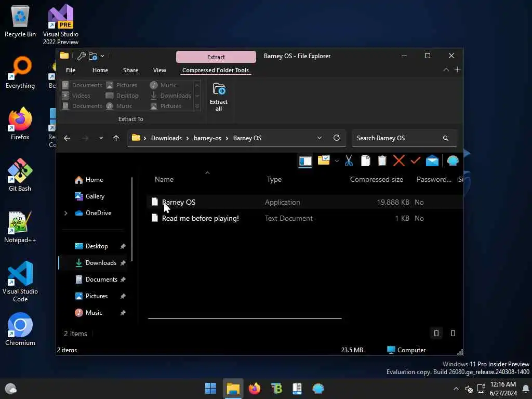Switch to the View ribbon tab

click(x=159, y=70)
